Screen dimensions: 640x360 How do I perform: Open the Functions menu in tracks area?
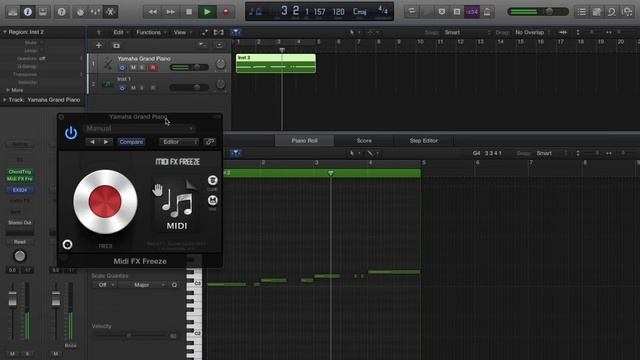point(151,32)
